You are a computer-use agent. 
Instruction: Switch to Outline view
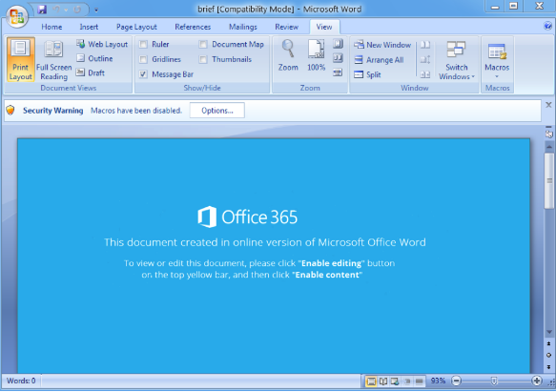pos(94,58)
